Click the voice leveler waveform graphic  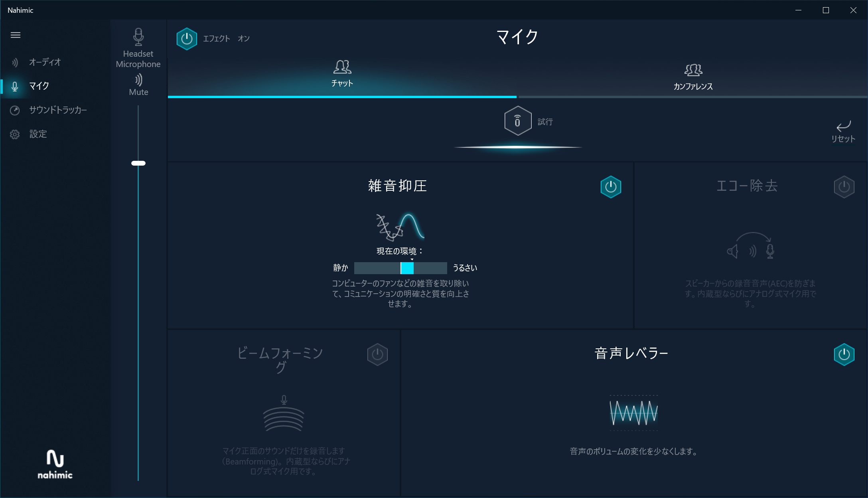(x=633, y=413)
